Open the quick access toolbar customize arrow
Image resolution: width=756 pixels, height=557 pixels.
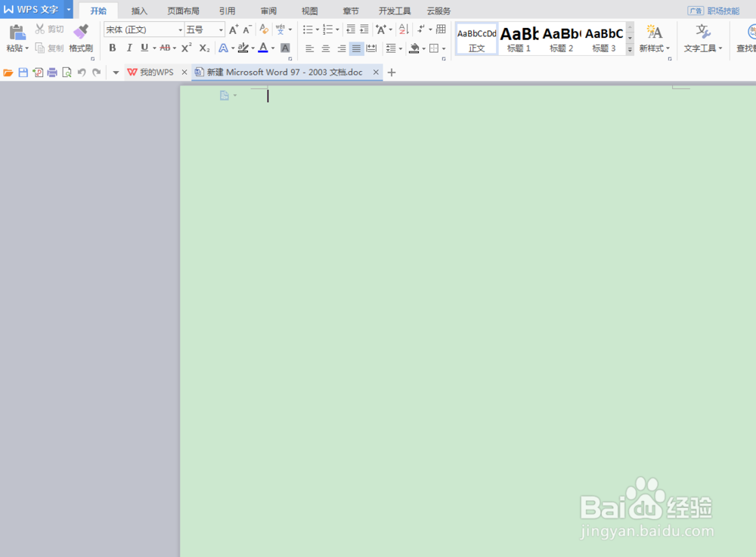tap(116, 73)
